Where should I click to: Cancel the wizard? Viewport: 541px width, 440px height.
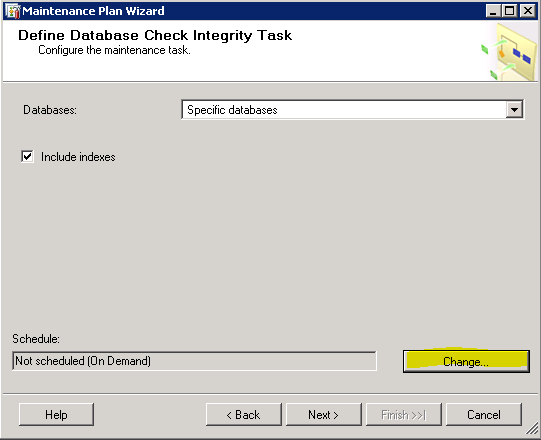[484, 414]
